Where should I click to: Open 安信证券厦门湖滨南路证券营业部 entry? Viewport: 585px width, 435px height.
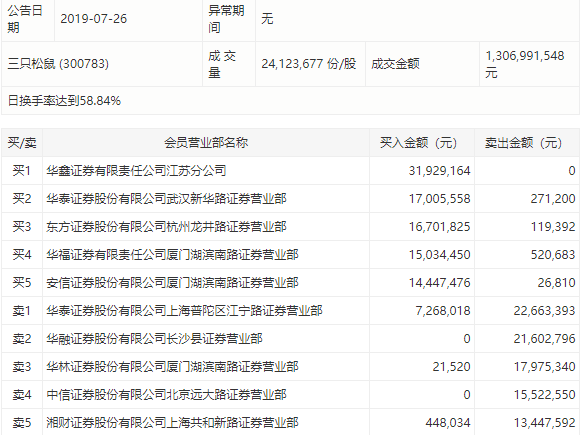[x=172, y=283]
